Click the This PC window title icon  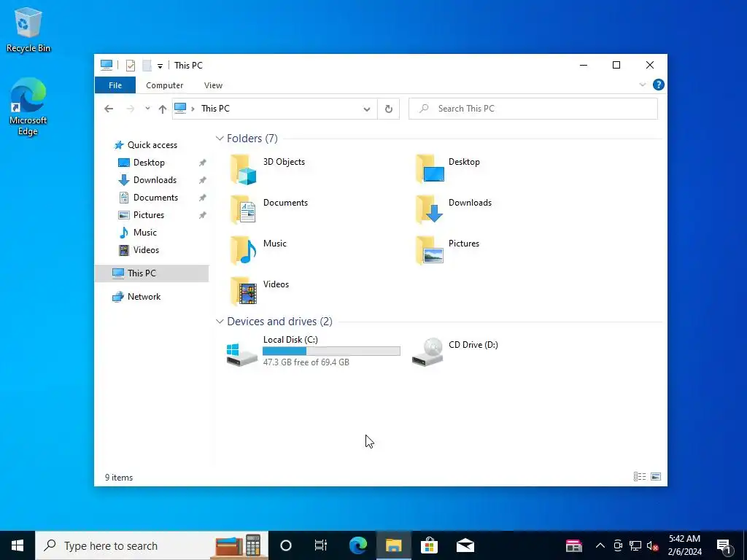pyautogui.click(x=107, y=65)
